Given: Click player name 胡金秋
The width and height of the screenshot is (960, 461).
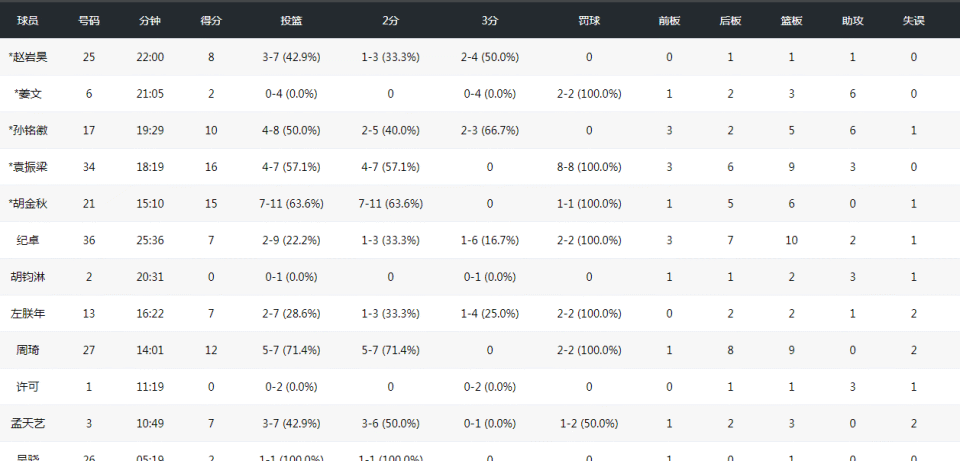Looking at the screenshot, I should (x=28, y=204).
